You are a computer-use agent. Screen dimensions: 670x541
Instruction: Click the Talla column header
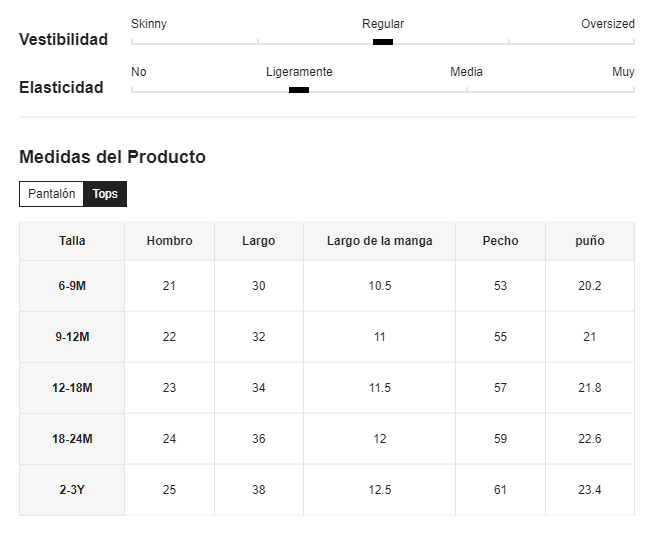[x=72, y=241]
